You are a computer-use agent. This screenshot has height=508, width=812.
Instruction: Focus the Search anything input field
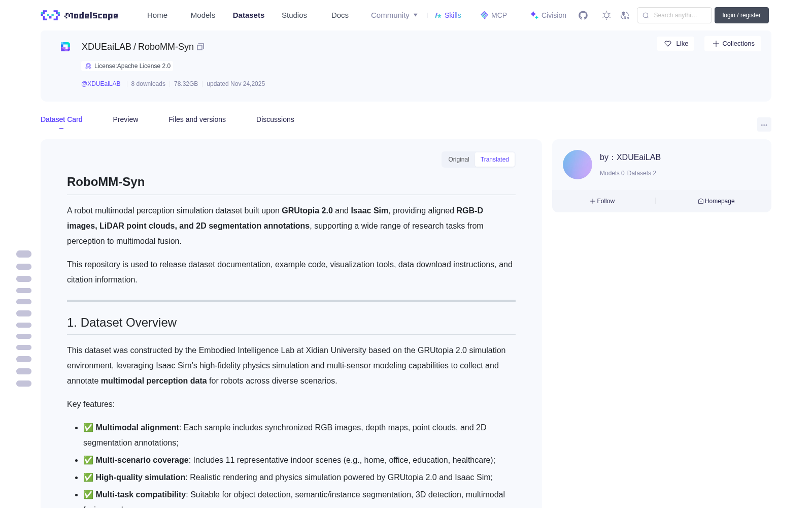674,15
